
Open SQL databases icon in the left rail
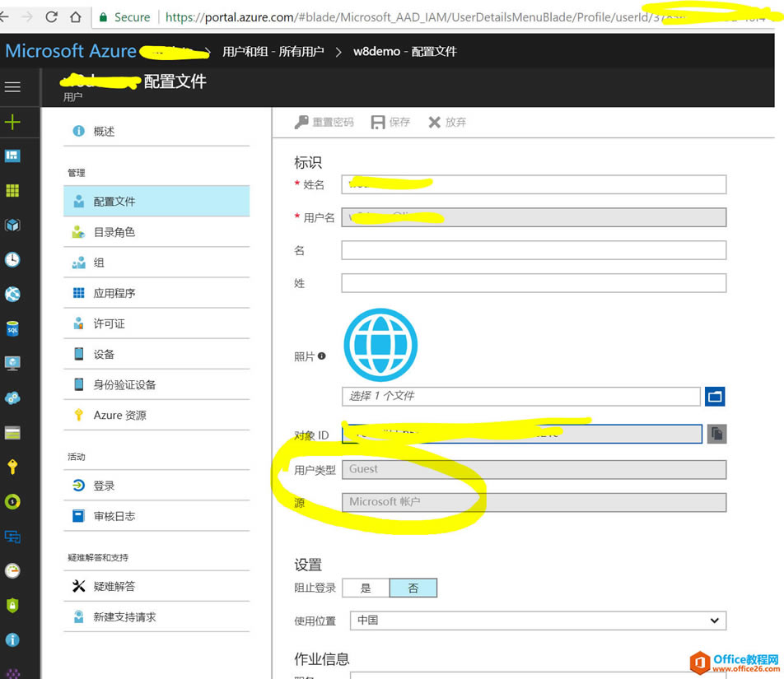[12, 328]
